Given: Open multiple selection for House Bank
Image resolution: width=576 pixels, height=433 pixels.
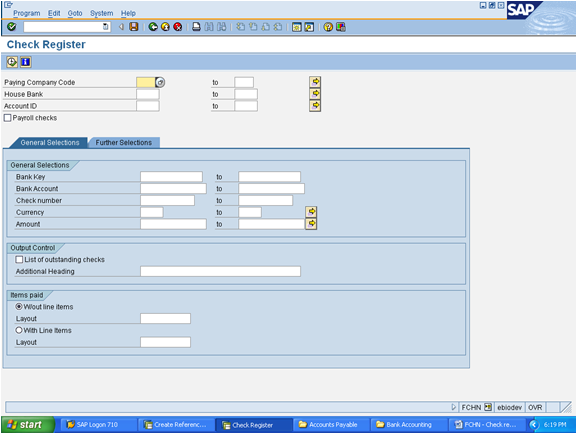Looking at the screenshot, I should [315, 94].
